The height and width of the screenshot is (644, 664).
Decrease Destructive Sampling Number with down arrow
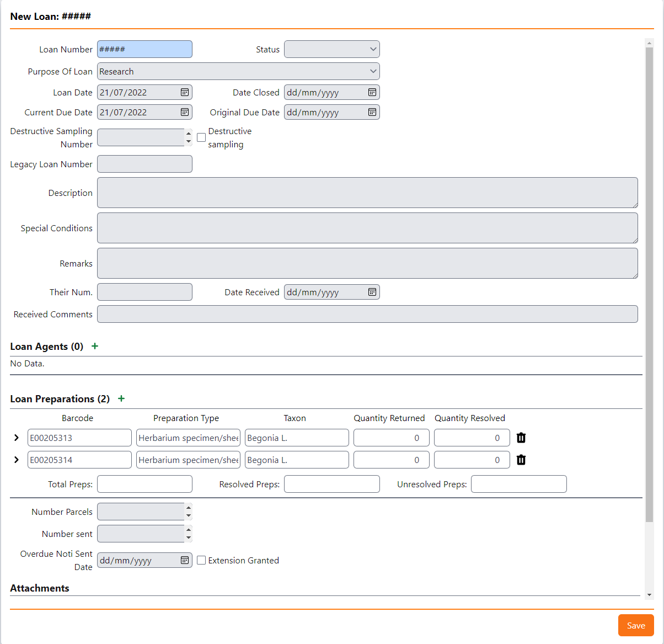click(189, 141)
